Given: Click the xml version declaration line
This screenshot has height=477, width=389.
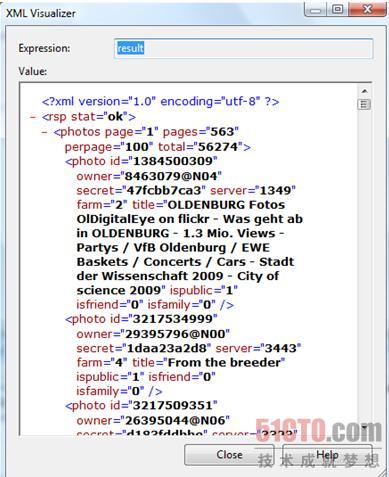Looking at the screenshot, I should pyautogui.click(x=160, y=101).
